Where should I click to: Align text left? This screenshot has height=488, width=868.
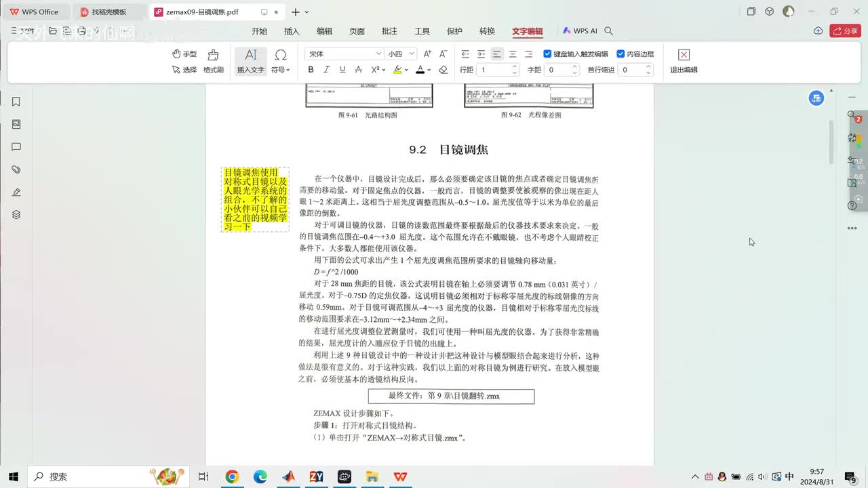497,54
